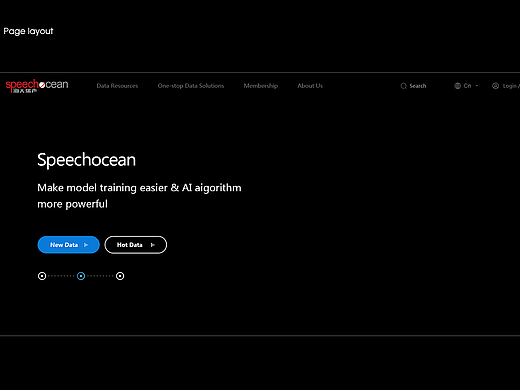Open the About Us menu
Image resolution: width=520 pixels, height=390 pixels.
tap(310, 86)
